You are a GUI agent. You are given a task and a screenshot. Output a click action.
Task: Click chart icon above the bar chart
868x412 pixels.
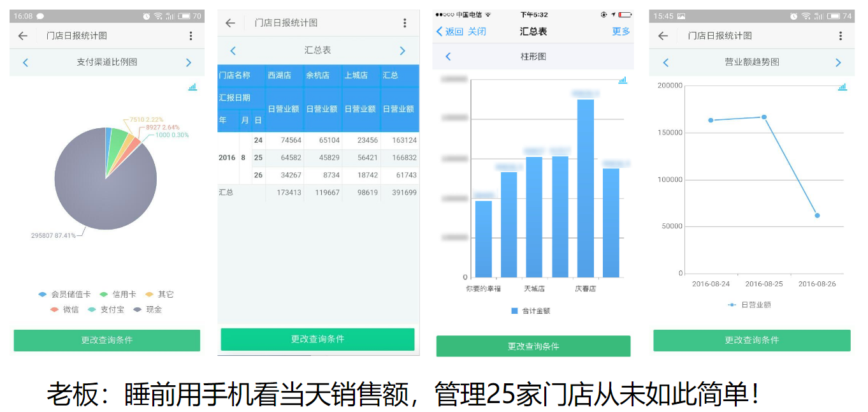[x=623, y=80]
